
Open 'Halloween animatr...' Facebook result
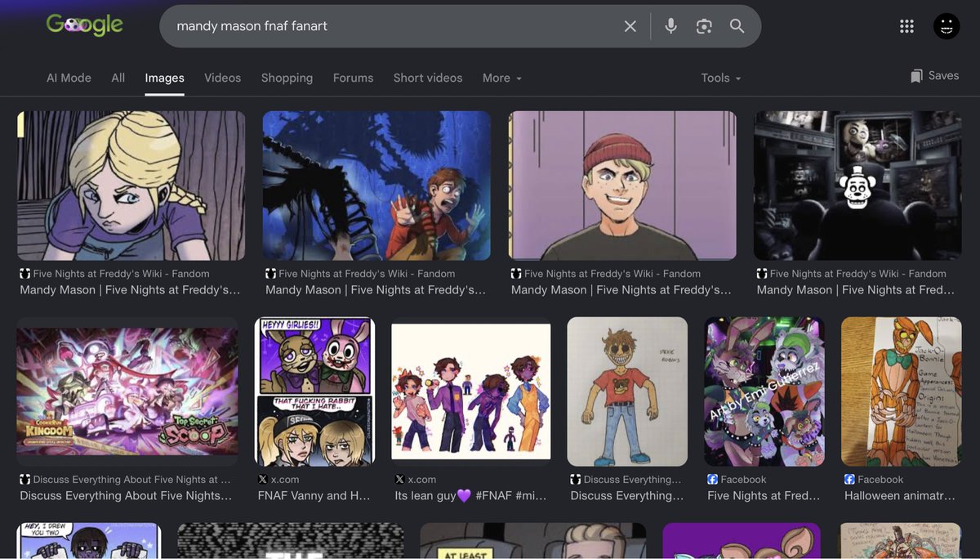(x=901, y=495)
